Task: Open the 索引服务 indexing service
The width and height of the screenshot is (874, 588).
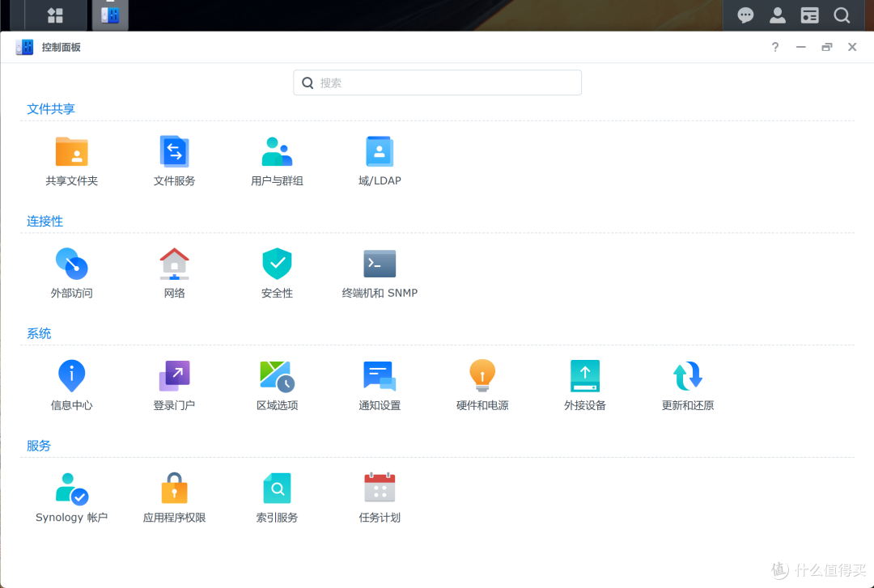Action: tap(277, 497)
